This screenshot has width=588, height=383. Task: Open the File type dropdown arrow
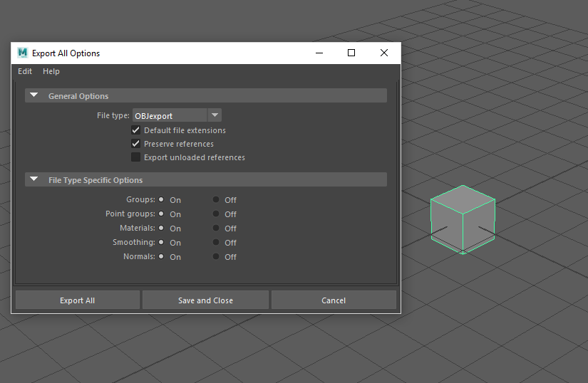pos(215,115)
